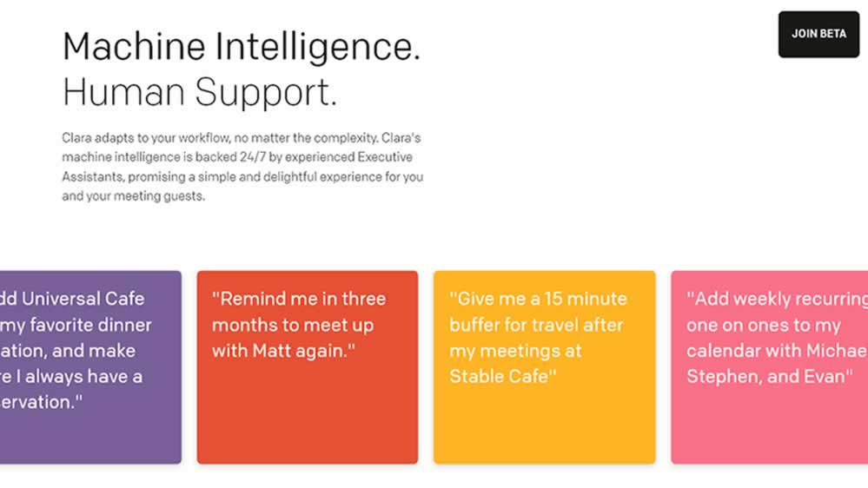Click "months to meet up" text line
The width and height of the screenshot is (868, 488).
[293, 326]
